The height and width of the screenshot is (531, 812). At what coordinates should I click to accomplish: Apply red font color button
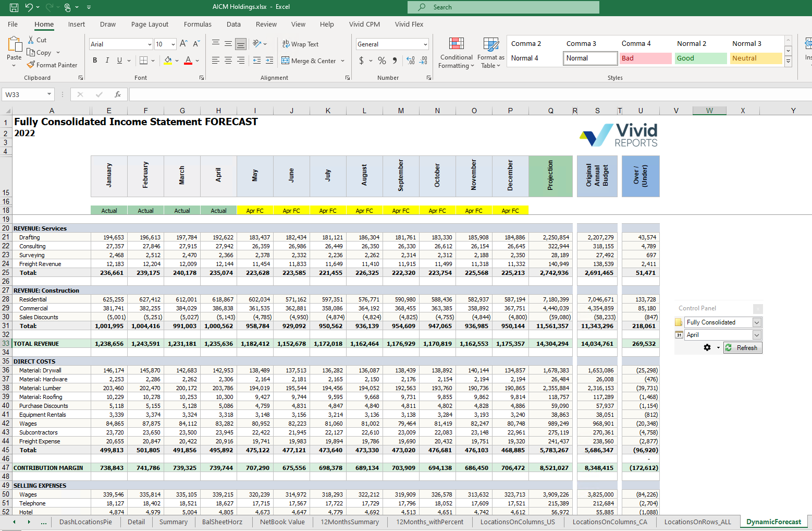tap(188, 61)
